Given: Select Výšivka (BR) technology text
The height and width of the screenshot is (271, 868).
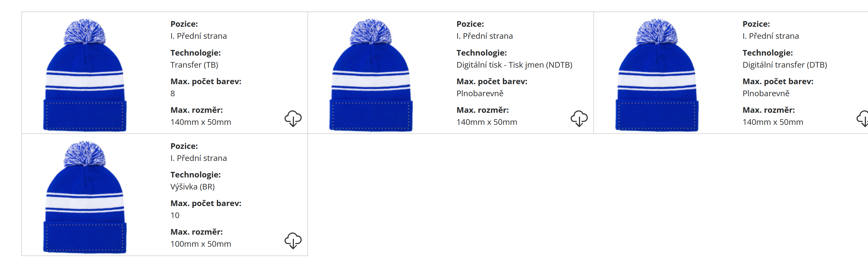Looking at the screenshot, I should point(192,187).
